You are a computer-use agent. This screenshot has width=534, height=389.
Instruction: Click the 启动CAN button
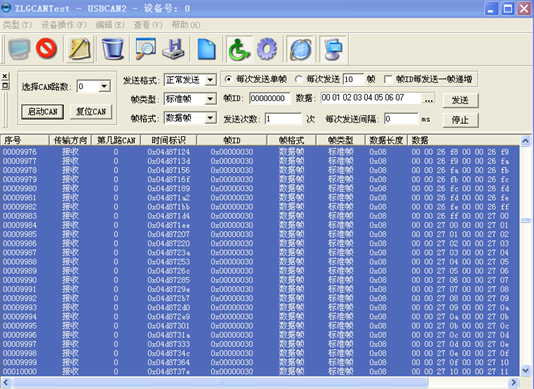pyautogui.click(x=43, y=112)
